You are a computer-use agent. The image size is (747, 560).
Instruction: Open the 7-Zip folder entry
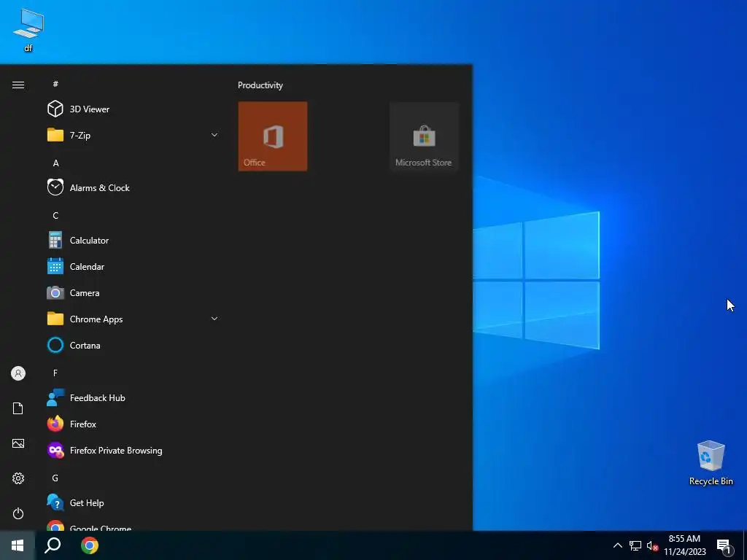[x=133, y=135]
